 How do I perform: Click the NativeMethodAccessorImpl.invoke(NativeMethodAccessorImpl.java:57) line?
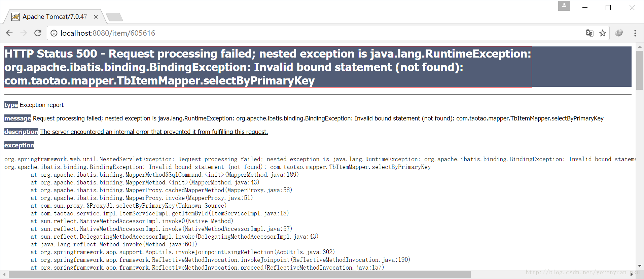click(161, 229)
